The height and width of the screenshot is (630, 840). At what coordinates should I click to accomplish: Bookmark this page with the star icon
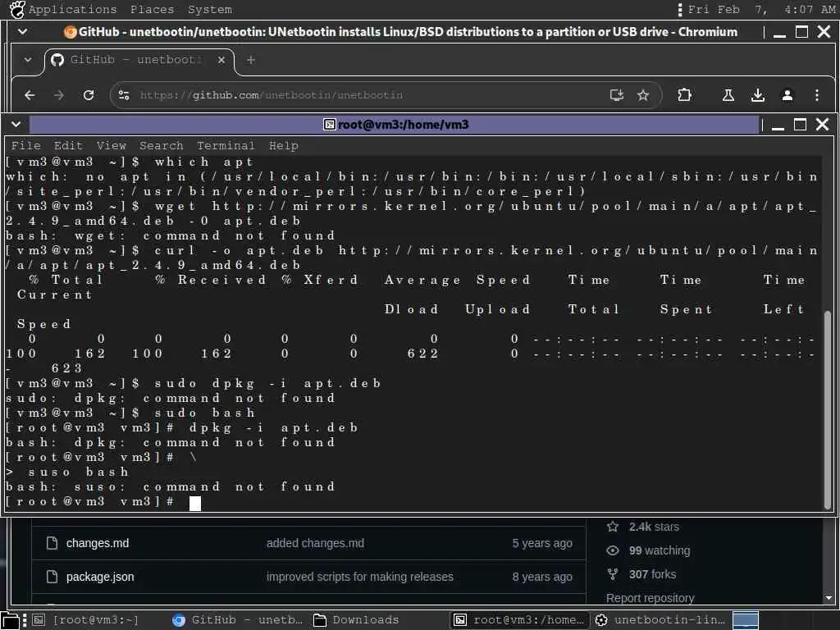[643, 95]
